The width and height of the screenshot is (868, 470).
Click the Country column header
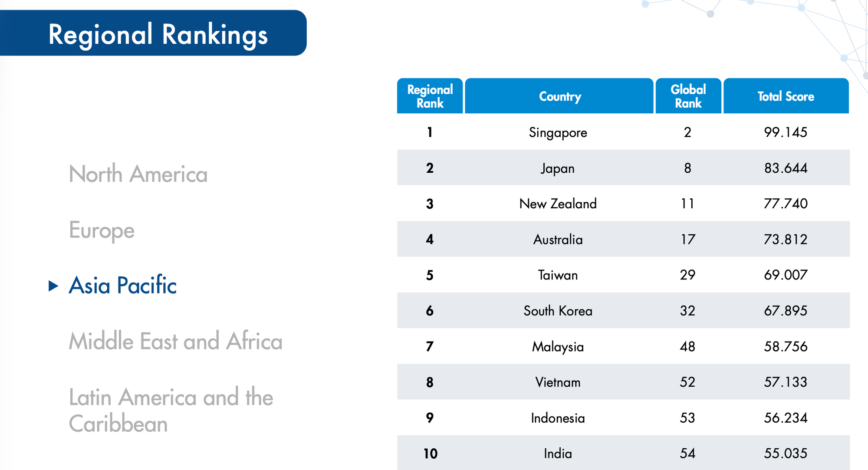[x=559, y=96]
